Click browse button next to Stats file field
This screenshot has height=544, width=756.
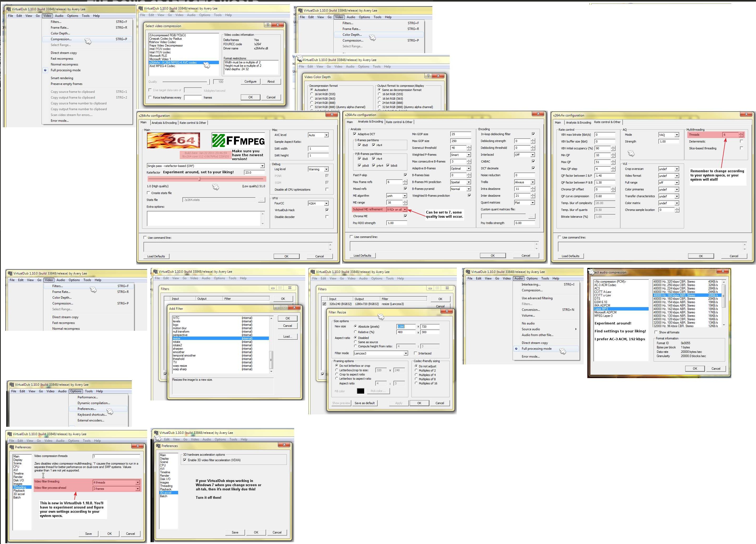click(x=261, y=200)
